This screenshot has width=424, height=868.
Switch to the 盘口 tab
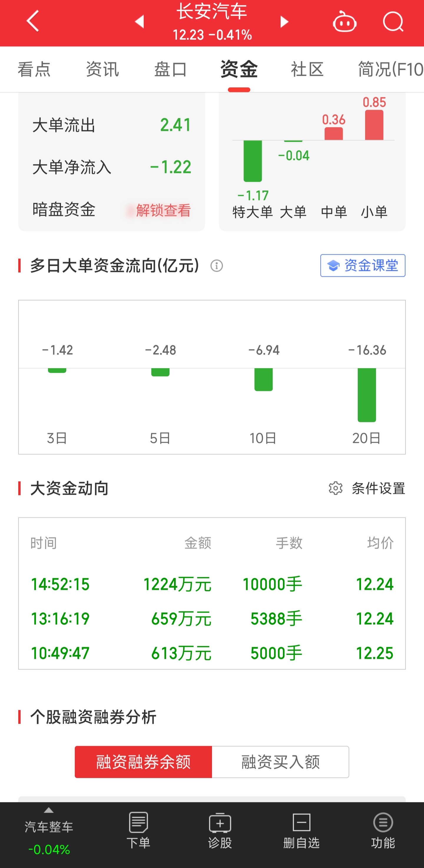(x=170, y=70)
